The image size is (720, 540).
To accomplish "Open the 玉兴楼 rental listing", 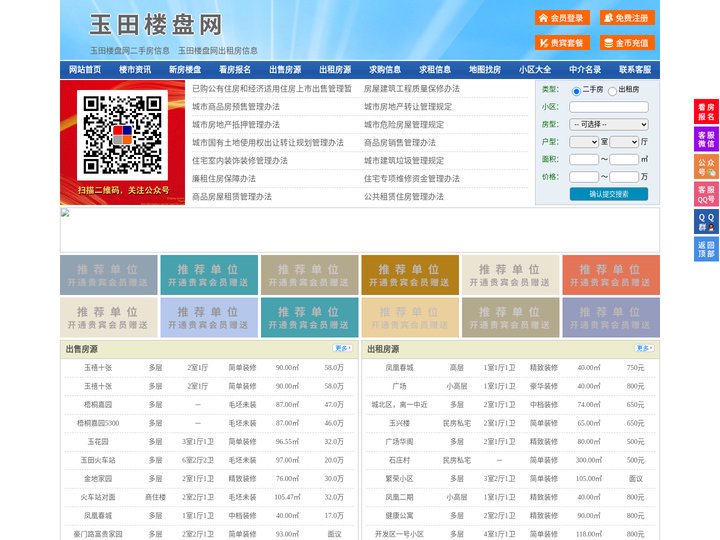I will pyautogui.click(x=399, y=423).
